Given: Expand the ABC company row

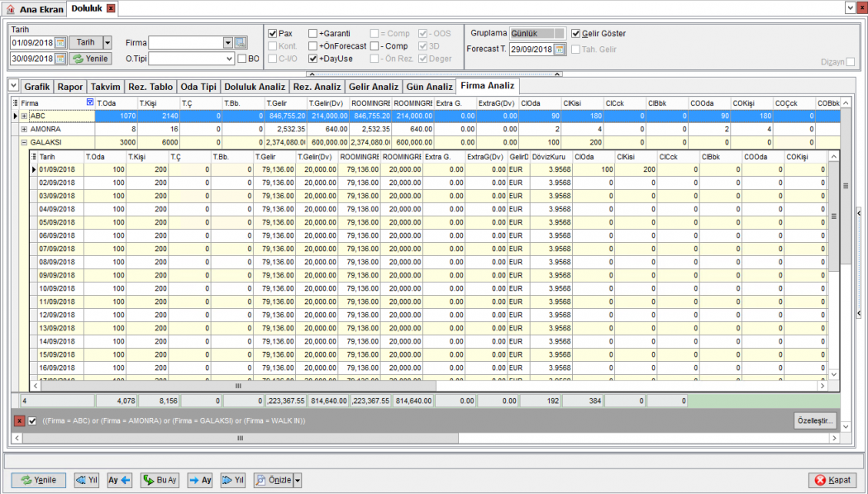Looking at the screenshot, I should pos(24,116).
